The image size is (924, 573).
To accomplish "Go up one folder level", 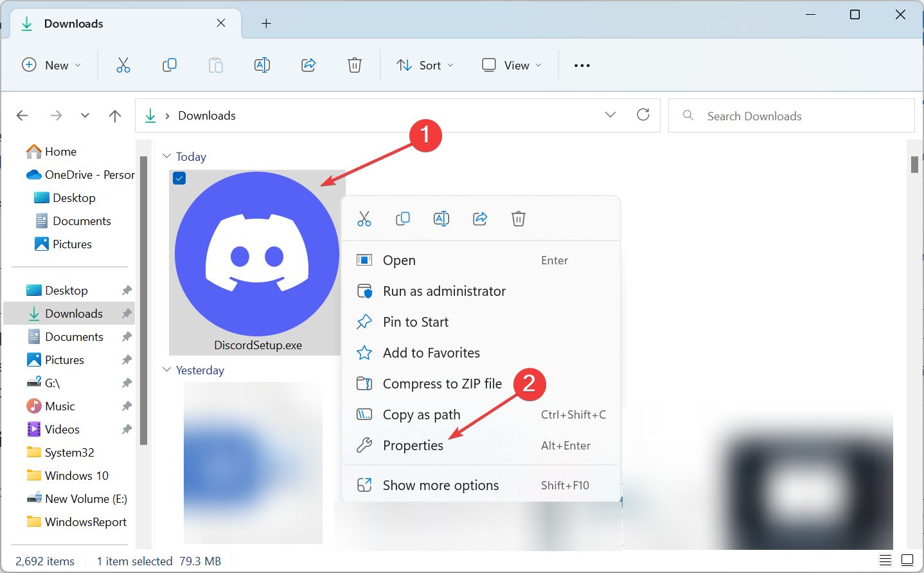I will coord(115,116).
